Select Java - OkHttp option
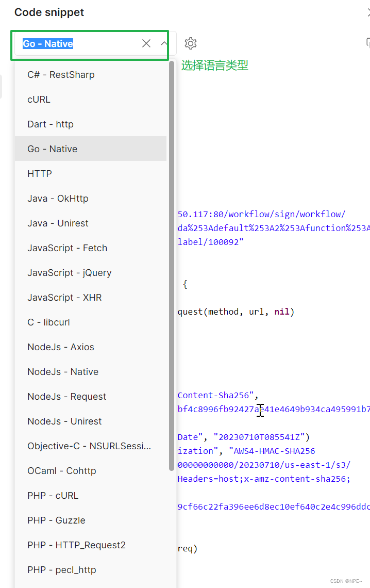Viewport: 370px width, 588px height. (x=91, y=199)
